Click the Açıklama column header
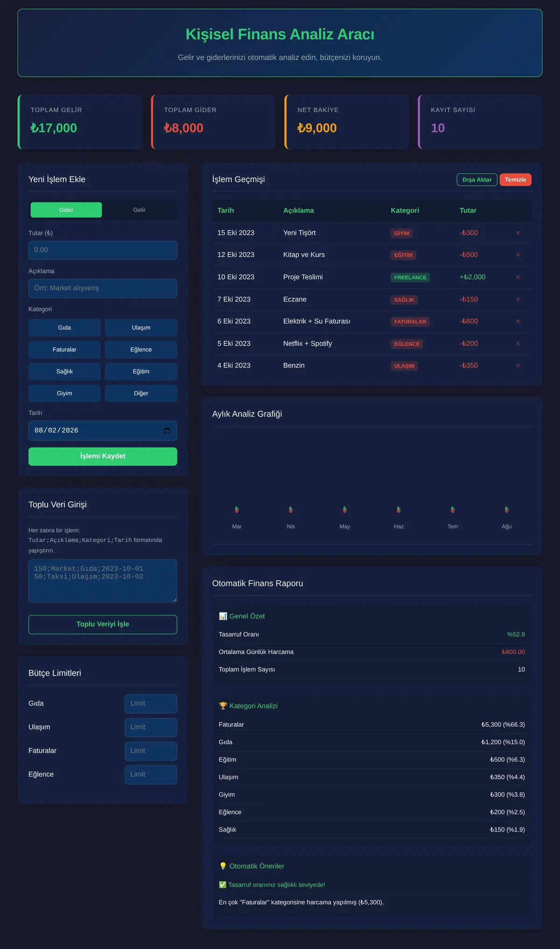 [x=299, y=211]
